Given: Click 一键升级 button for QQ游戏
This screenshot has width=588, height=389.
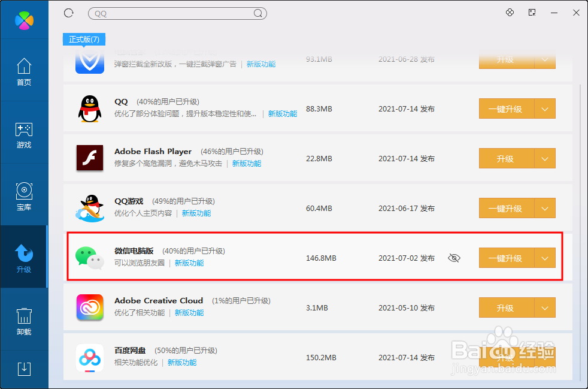Looking at the screenshot, I should click(506, 208).
